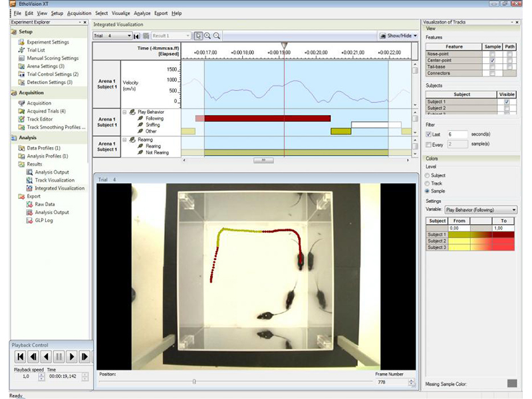Screen dimensions: 532x399
Task: Click the Zoom In magnifier icon
Action: pyautogui.click(x=208, y=35)
